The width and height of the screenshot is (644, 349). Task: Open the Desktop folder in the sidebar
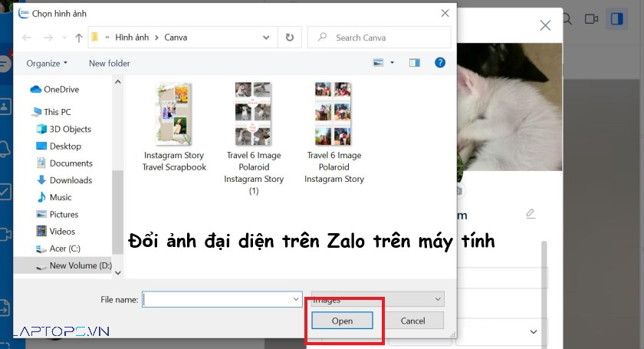tap(59, 146)
